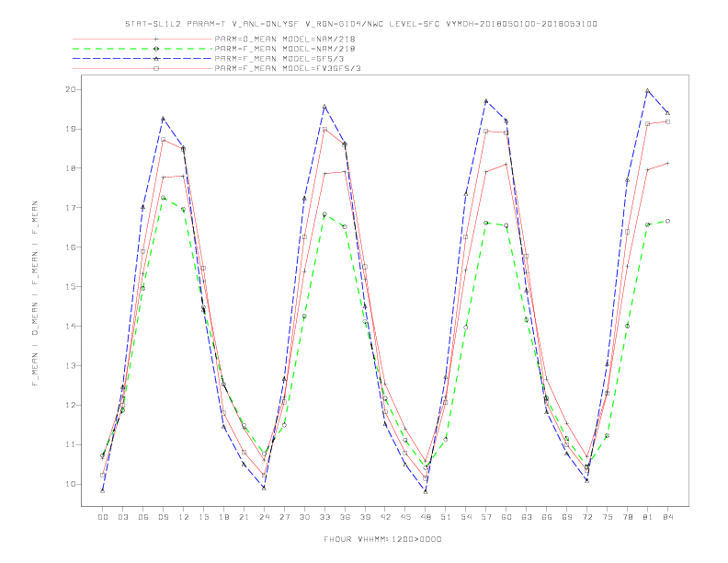Click x-axis tick label 39
Image resolution: width=728 pixels, height=563 pixels.
click(x=365, y=517)
